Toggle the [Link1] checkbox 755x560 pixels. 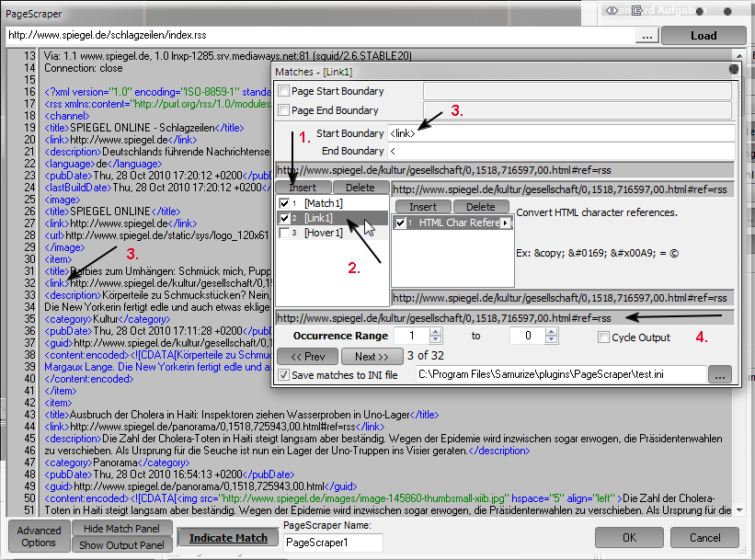tap(284, 218)
